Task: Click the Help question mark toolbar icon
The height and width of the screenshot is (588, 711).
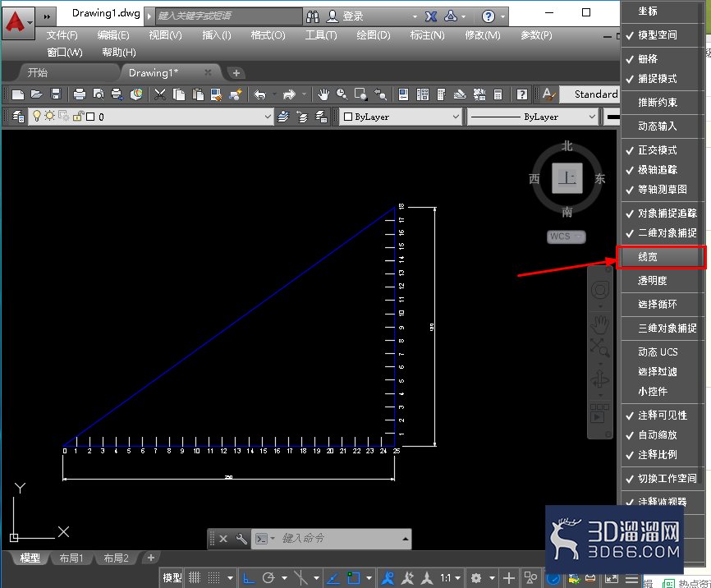Action: pyautogui.click(x=522, y=94)
